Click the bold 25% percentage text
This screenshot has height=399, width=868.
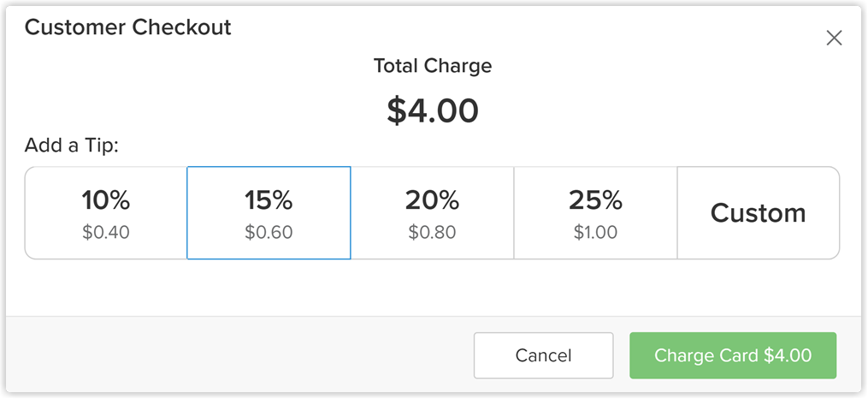coord(595,200)
